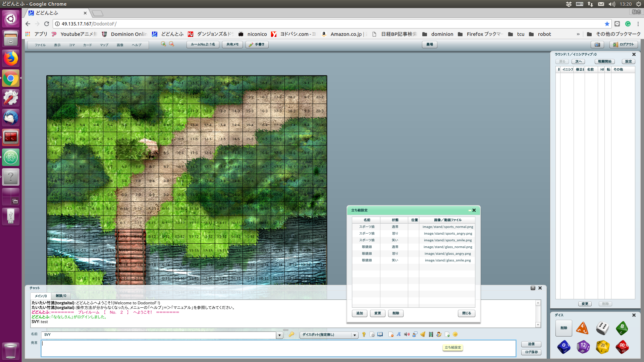The image size is (644, 362).
Task: Click the smiley face icon
Action: 455,334
